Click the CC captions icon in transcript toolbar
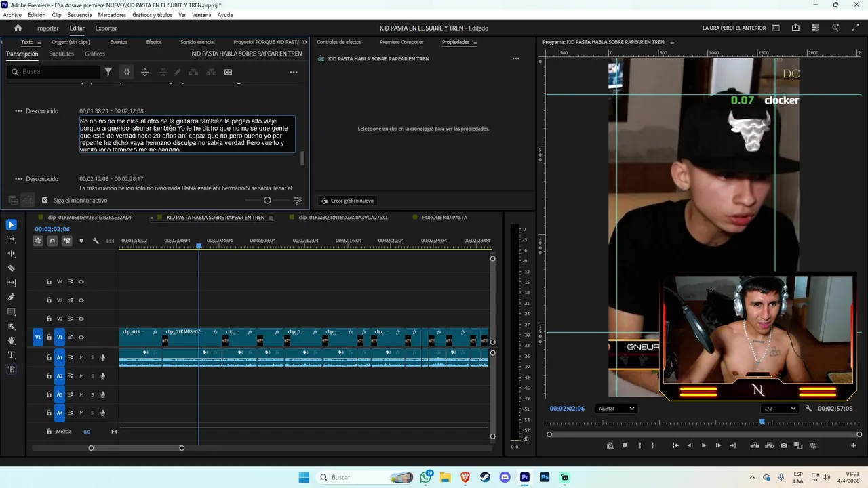The image size is (868, 488). point(228,72)
